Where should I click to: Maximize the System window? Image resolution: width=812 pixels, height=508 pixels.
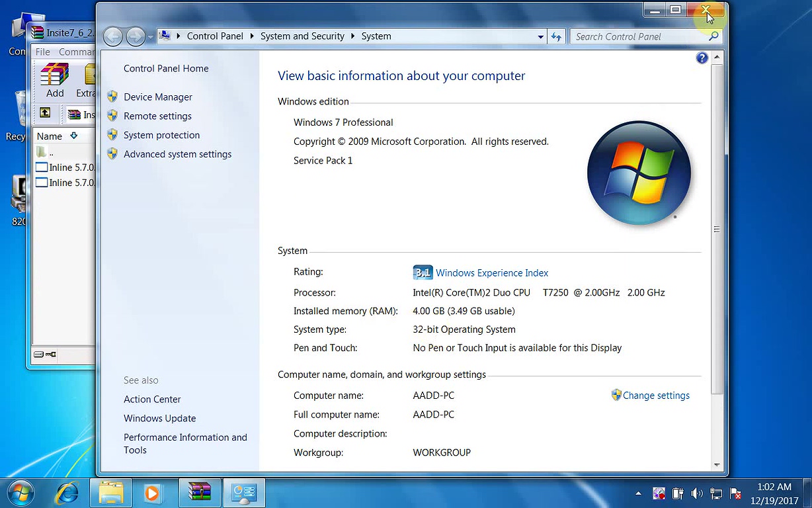tap(675, 10)
